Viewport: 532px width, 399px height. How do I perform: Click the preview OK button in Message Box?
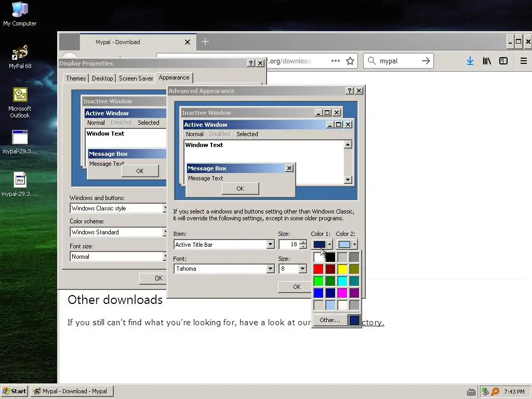click(240, 189)
